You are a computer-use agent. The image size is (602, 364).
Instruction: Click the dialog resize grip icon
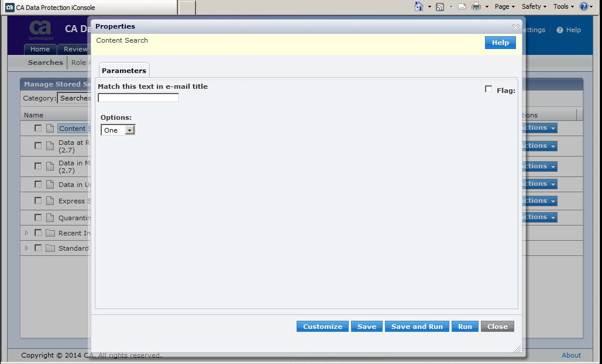[517, 349]
